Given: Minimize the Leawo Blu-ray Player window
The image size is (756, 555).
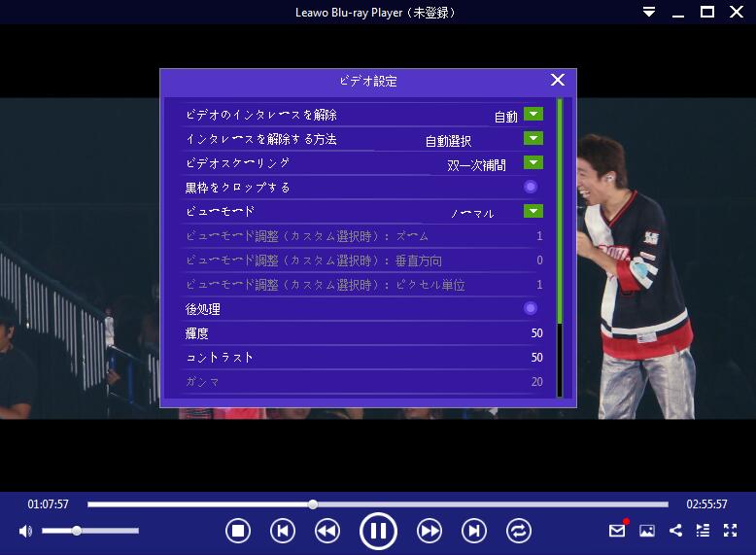Looking at the screenshot, I should 678,16.
